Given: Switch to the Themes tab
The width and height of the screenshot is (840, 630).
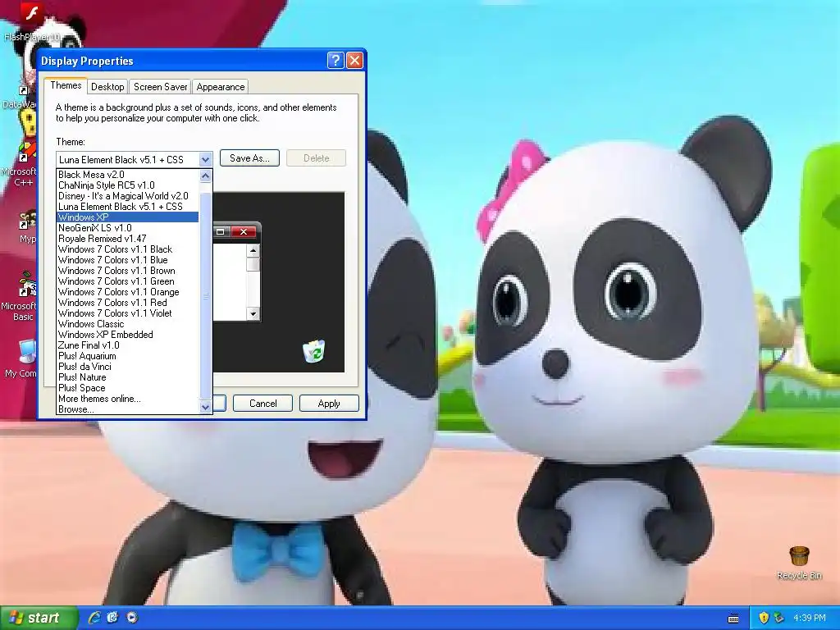Looking at the screenshot, I should (66, 85).
